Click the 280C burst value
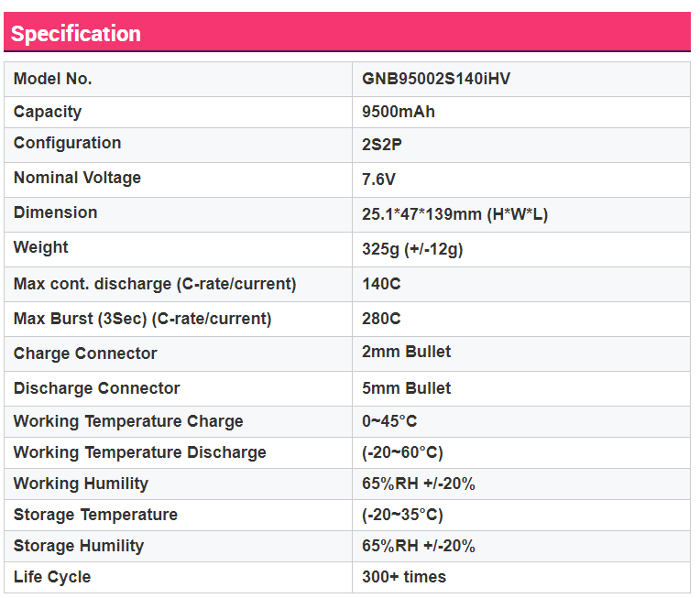The width and height of the screenshot is (700, 598). (381, 319)
